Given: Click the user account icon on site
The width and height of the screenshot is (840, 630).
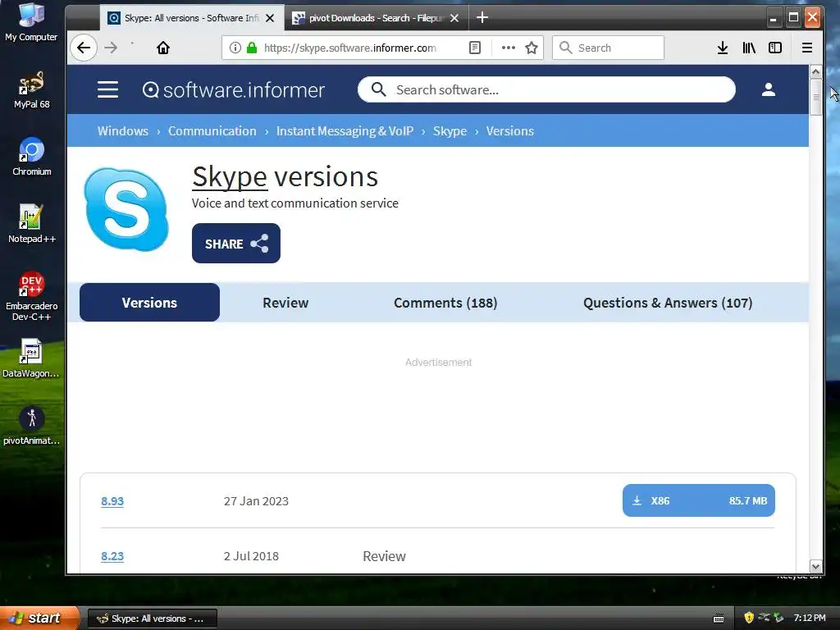Looking at the screenshot, I should tap(769, 89).
